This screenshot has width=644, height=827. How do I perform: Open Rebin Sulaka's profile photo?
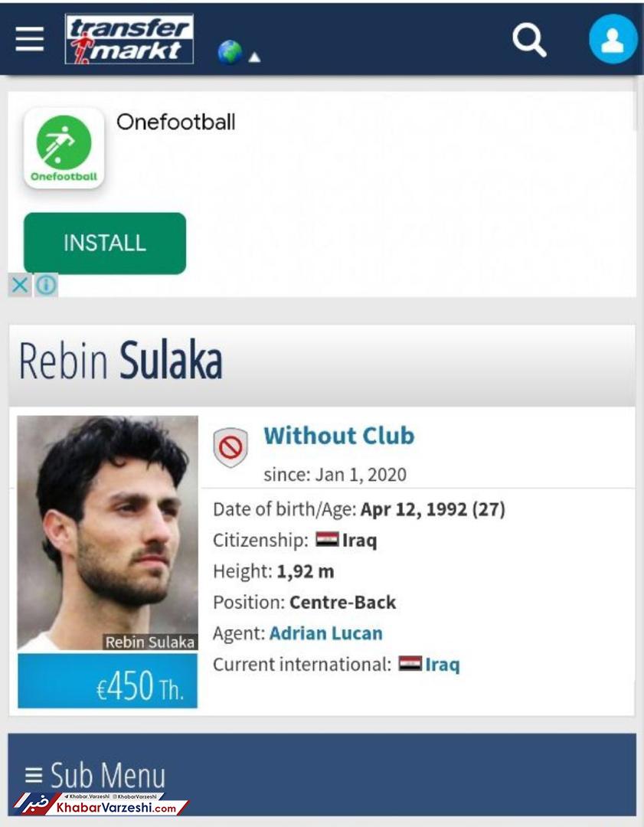(108, 533)
